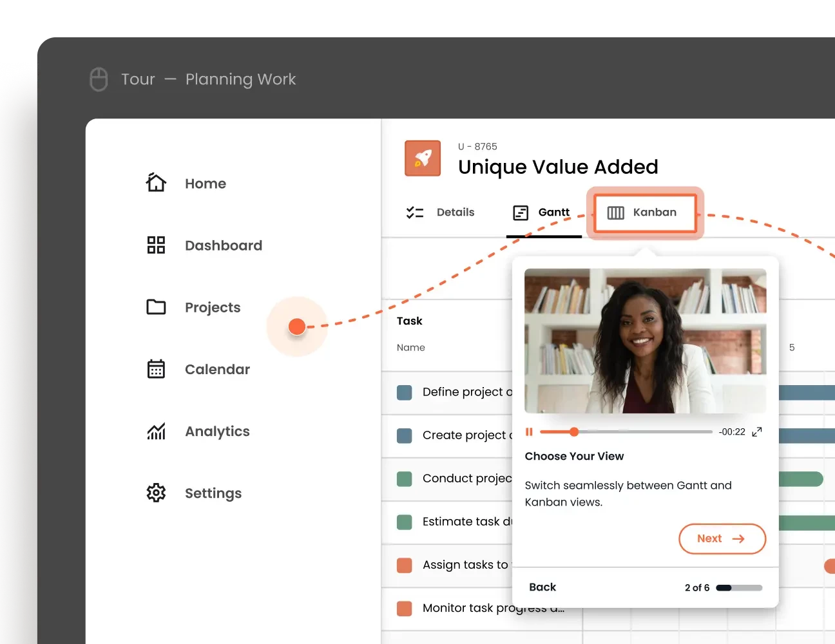Click the Home house icon
The width and height of the screenshot is (835, 644).
point(156,183)
